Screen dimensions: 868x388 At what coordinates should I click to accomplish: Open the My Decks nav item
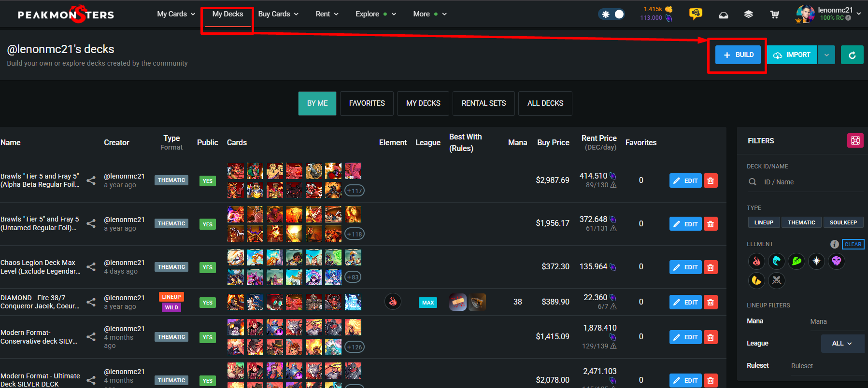(x=228, y=14)
